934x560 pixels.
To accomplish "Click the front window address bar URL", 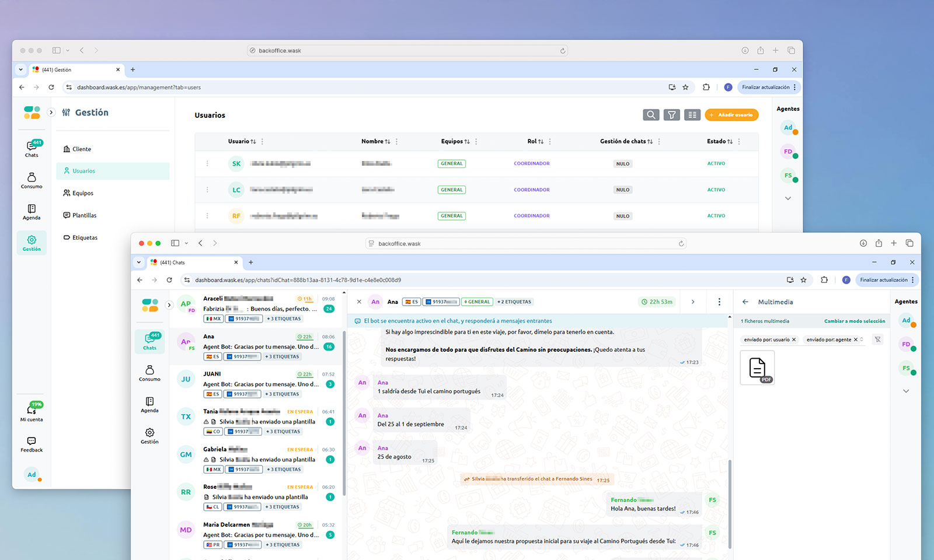I will (x=298, y=280).
